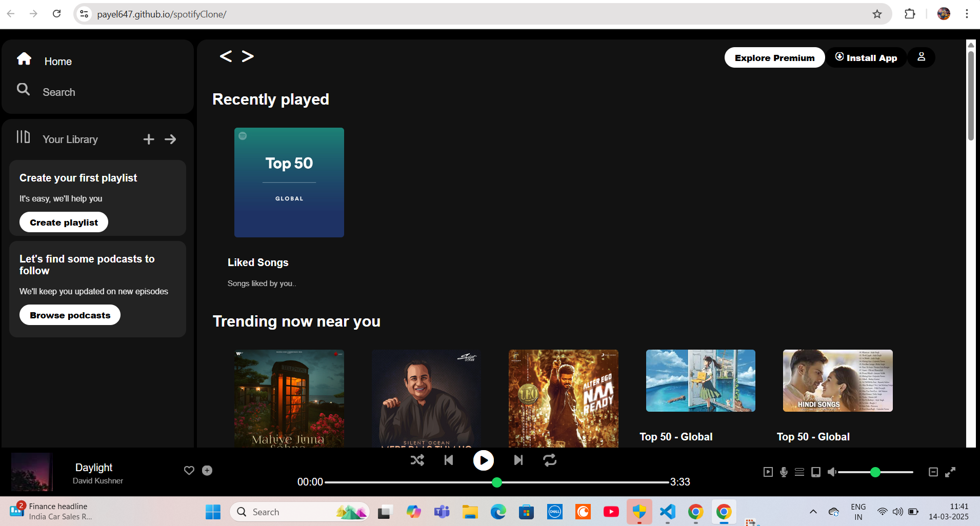Image resolution: width=980 pixels, height=526 pixels.
Task: Go forward with the right chevron
Action: tap(248, 56)
